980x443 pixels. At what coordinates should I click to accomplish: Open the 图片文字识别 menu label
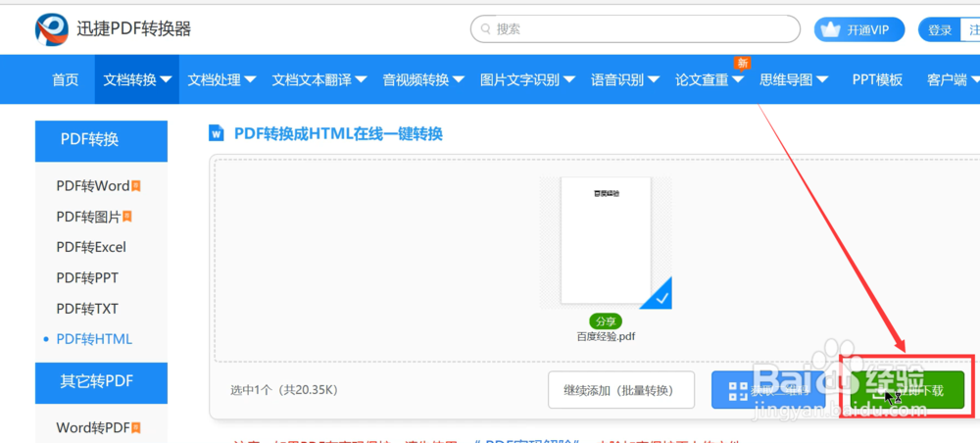pyautogui.click(x=520, y=79)
